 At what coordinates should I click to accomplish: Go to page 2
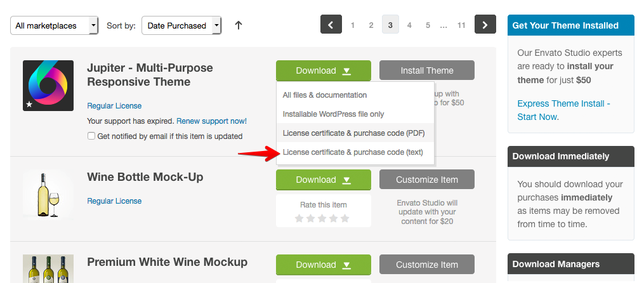[371, 25]
